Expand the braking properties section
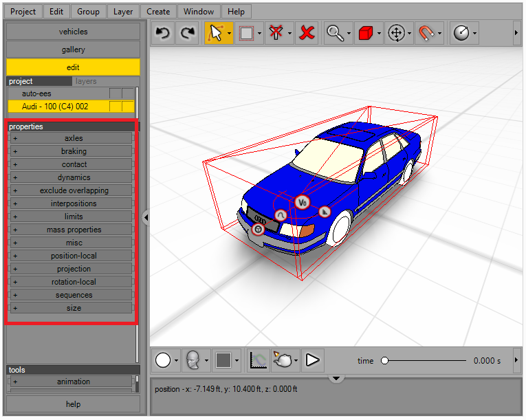This screenshot has height=420, width=526. tap(71, 151)
